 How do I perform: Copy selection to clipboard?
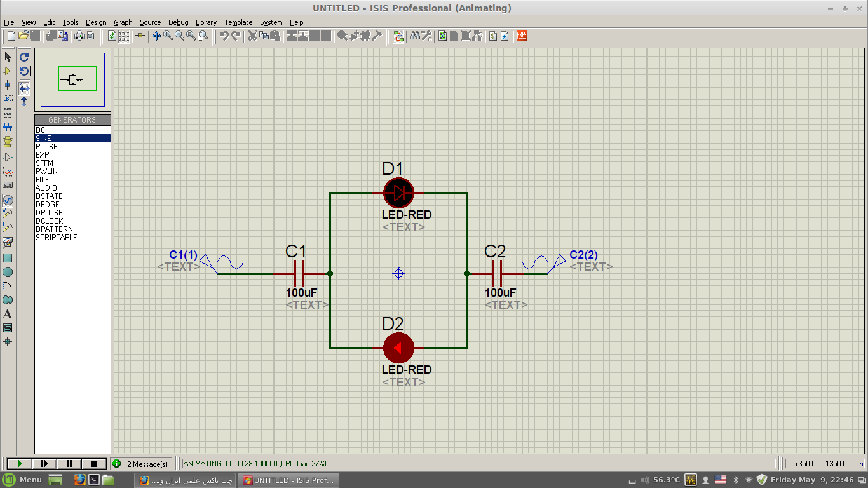[x=264, y=36]
